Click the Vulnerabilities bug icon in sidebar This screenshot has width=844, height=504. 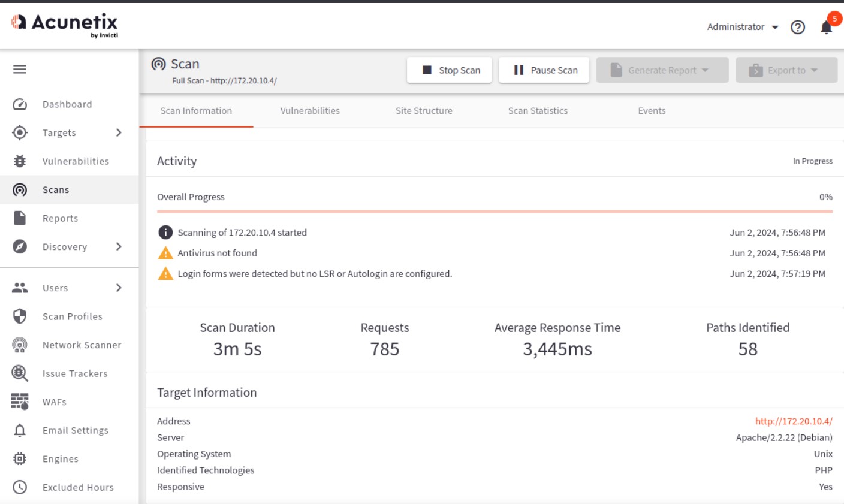(x=20, y=161)
